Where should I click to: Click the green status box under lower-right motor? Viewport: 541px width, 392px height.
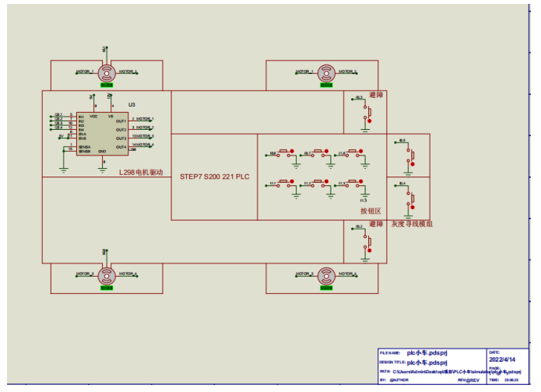pos(326,288)
